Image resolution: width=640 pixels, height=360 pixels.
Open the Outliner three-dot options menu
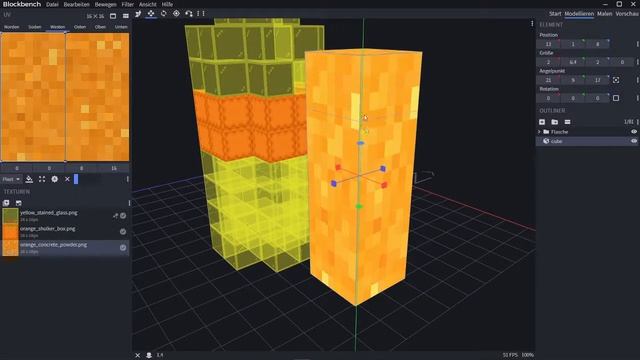tap(637, 122)
